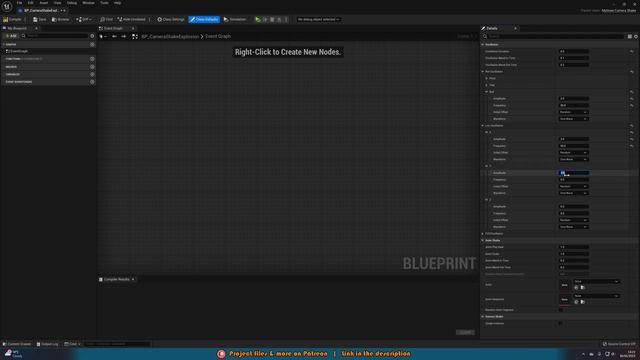Collapse the Roll oscillation section
The height and width of the screenshot is (360, 640).
coord(487,92)
